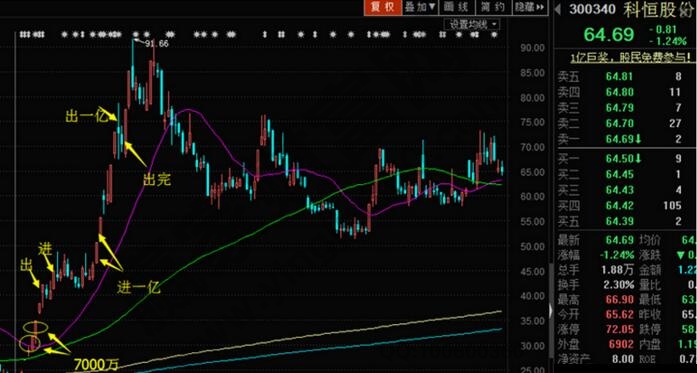Image resolution: width=697 pixels, height=373 pixels.
Task: Click the panel collapse handle beside price axis
Action: click(x=552, y=310)
